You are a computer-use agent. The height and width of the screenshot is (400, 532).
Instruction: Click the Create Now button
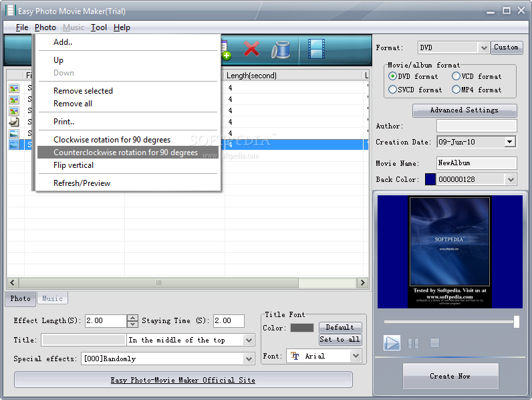click(x=450, y=376)
